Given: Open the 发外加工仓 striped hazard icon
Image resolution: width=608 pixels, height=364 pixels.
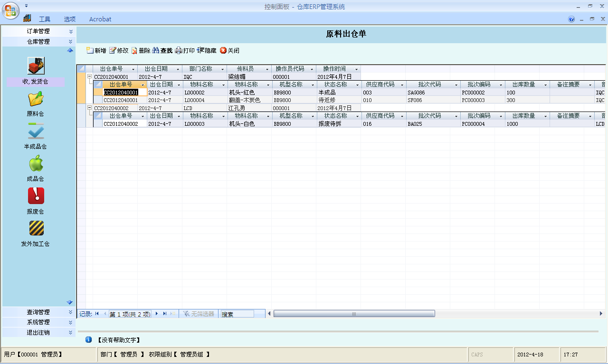Looking at the screenshot, I should (36, 228).
